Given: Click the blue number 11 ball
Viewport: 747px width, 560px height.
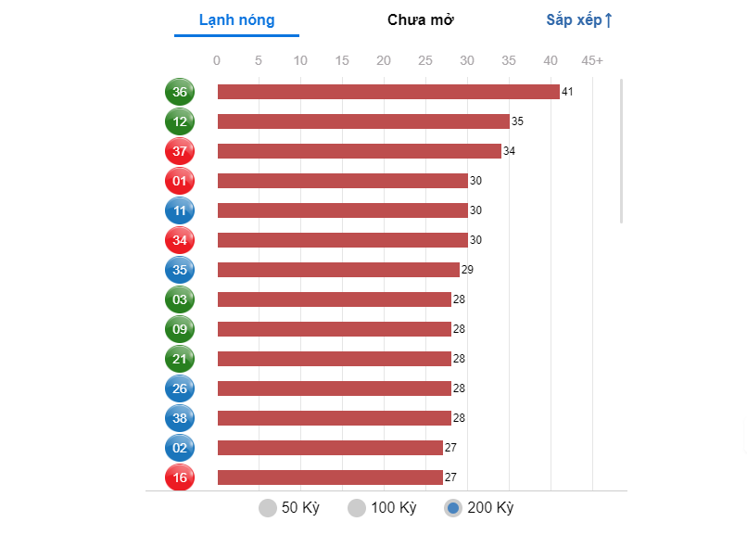Looking at the screenshot, I should [180, 210].
